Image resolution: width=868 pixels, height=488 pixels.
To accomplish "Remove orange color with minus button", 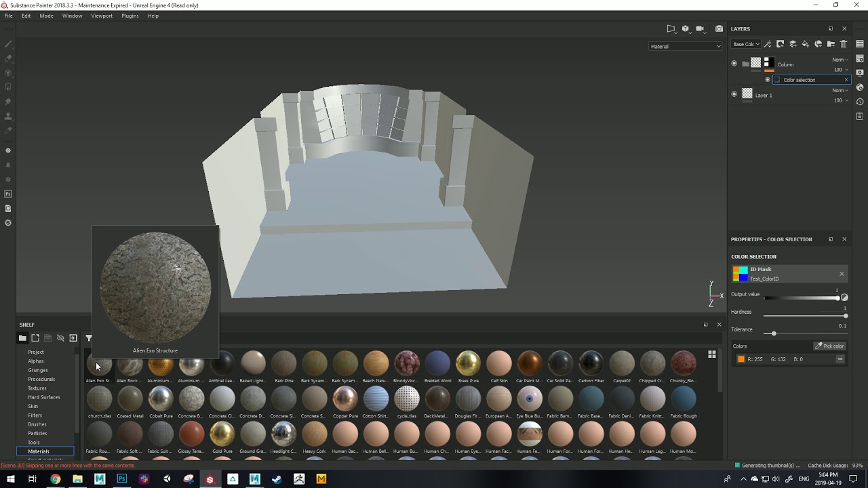I will coord(840,359).
